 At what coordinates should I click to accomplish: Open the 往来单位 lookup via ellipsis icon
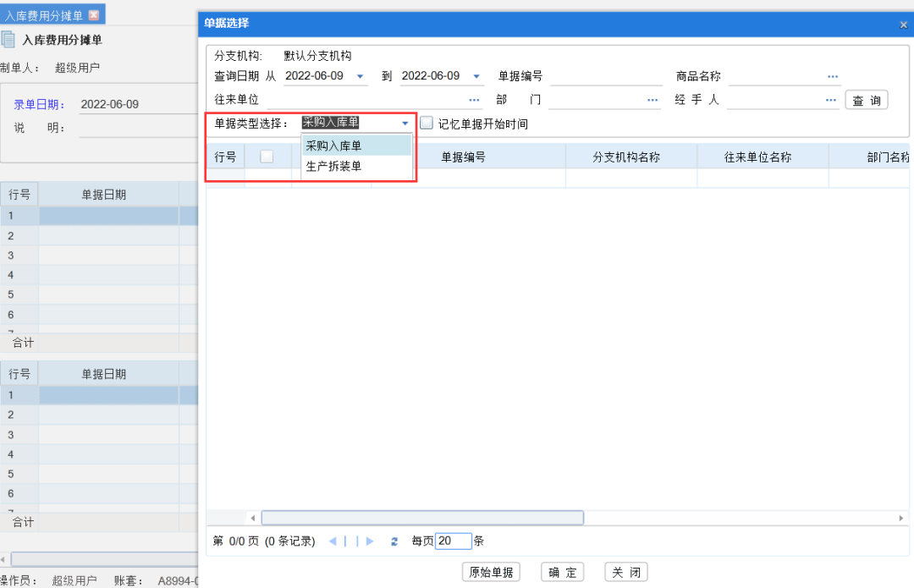pos(474,99)
